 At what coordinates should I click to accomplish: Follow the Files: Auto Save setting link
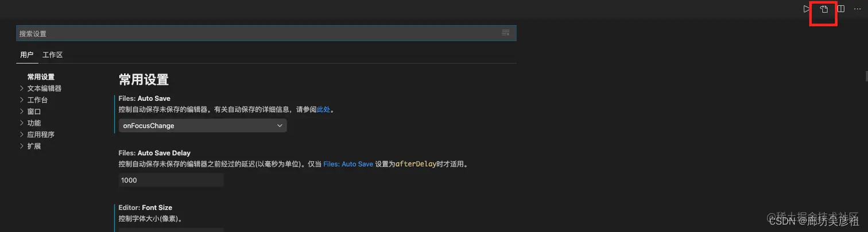pos(348,164)
